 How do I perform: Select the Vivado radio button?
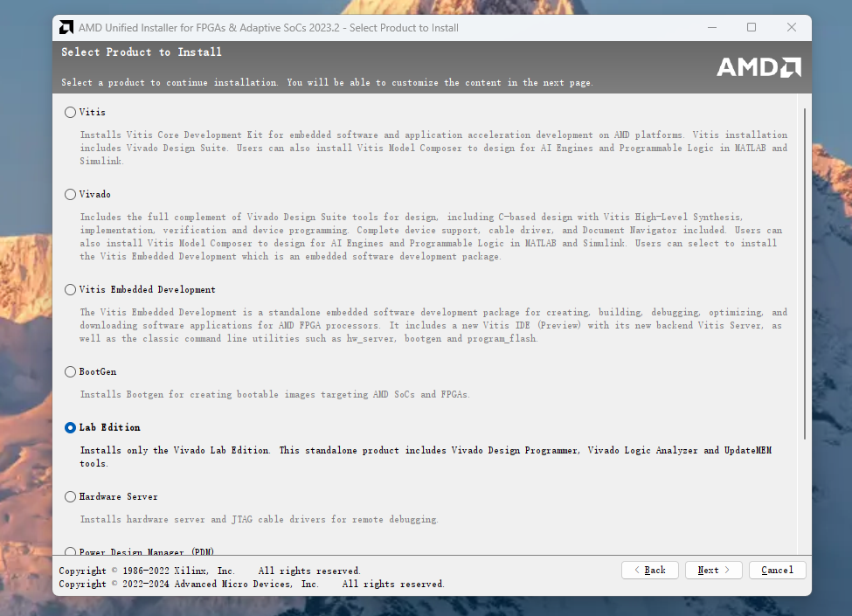70,195
